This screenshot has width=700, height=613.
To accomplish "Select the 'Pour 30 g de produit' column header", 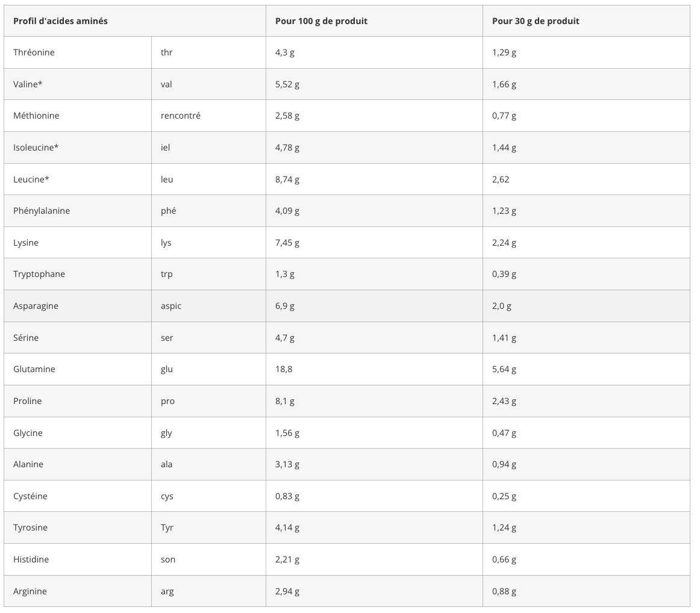I will pyautogui.click(x=536, y=21).
